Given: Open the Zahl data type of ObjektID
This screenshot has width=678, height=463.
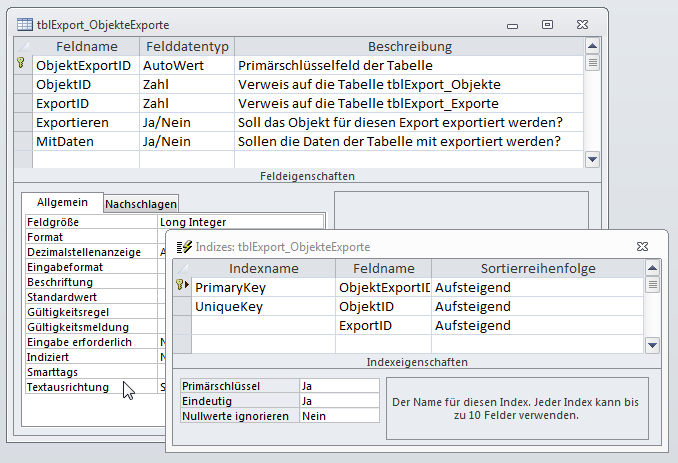Looking at the screenshot, I should click(x=187, y=84).
